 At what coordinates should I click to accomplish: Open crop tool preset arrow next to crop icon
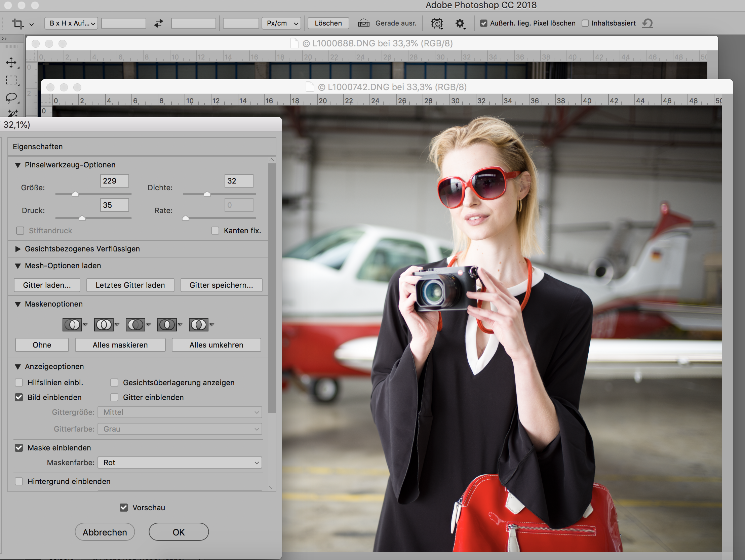(32, 24)
